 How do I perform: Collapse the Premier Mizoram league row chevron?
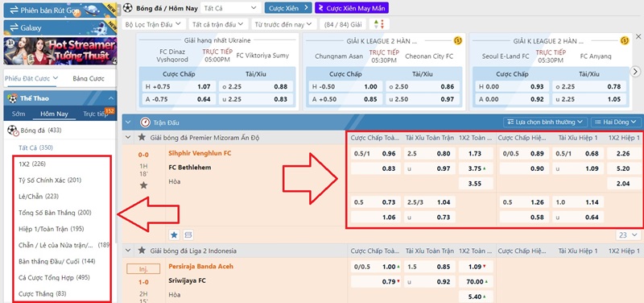pos(128,137)
